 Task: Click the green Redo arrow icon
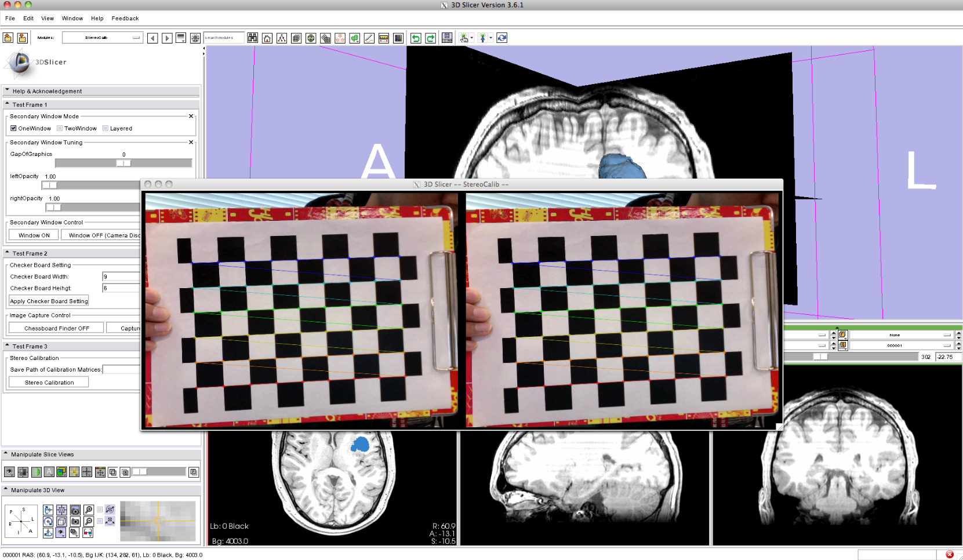430,38
